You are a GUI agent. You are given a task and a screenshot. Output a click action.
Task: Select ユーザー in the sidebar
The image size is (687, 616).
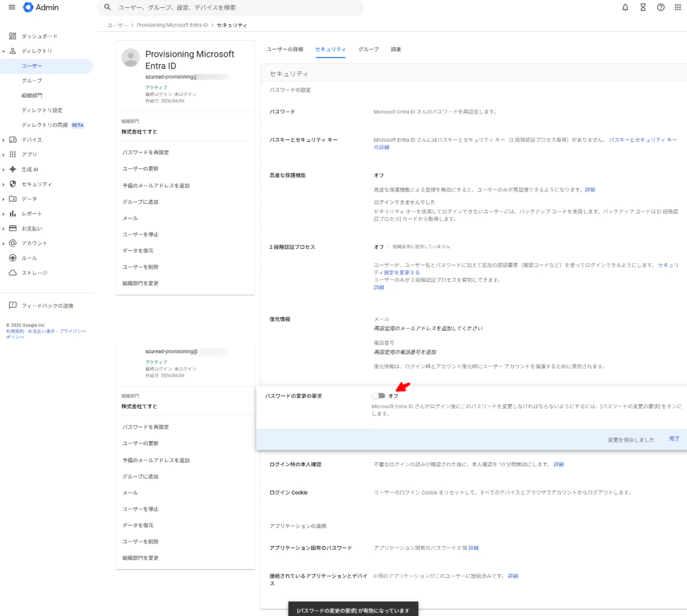[x=46, y=65]
